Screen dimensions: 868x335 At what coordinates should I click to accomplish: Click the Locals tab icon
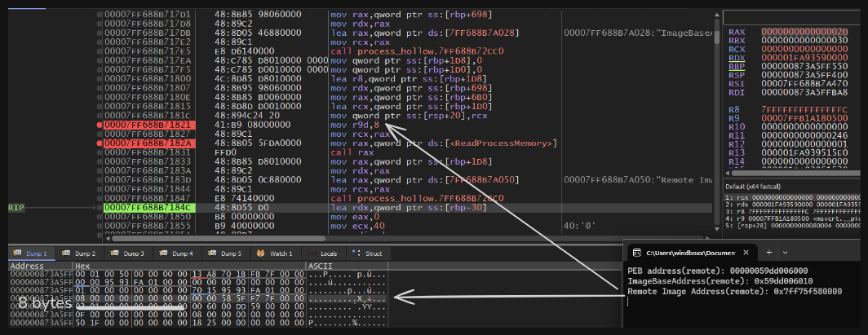[313, 253]
